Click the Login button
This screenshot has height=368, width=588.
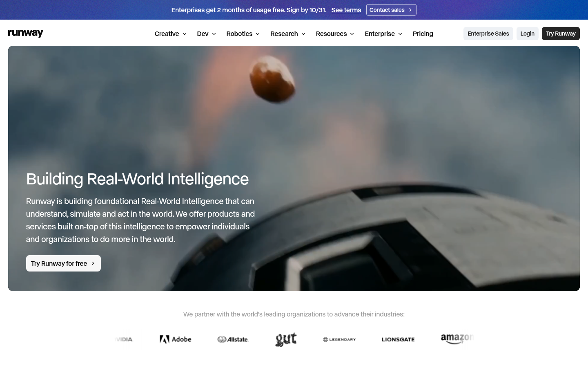click(528, 34)
